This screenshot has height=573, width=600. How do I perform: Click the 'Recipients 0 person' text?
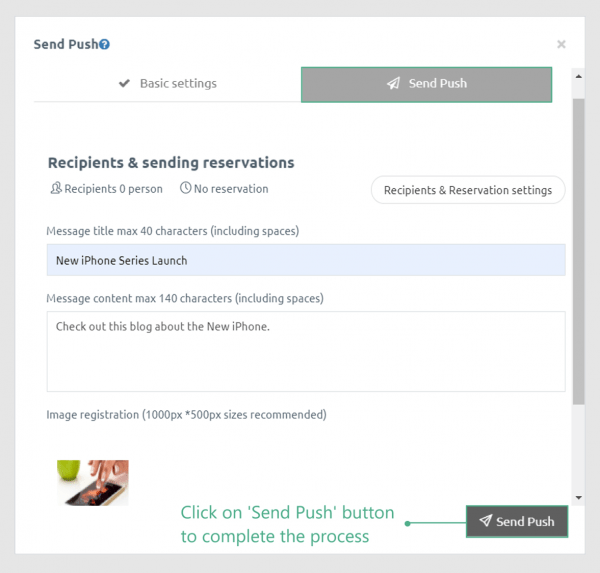tap(113, 189)
